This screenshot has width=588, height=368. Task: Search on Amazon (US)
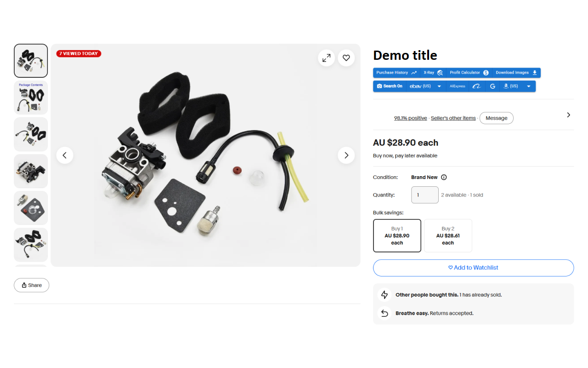point(510,86)
